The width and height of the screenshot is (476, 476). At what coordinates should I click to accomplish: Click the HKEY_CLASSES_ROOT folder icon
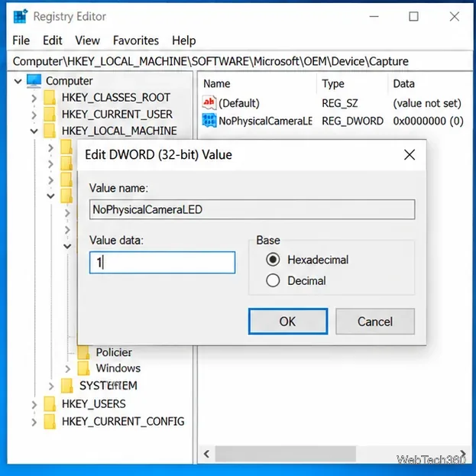(50, 98)
